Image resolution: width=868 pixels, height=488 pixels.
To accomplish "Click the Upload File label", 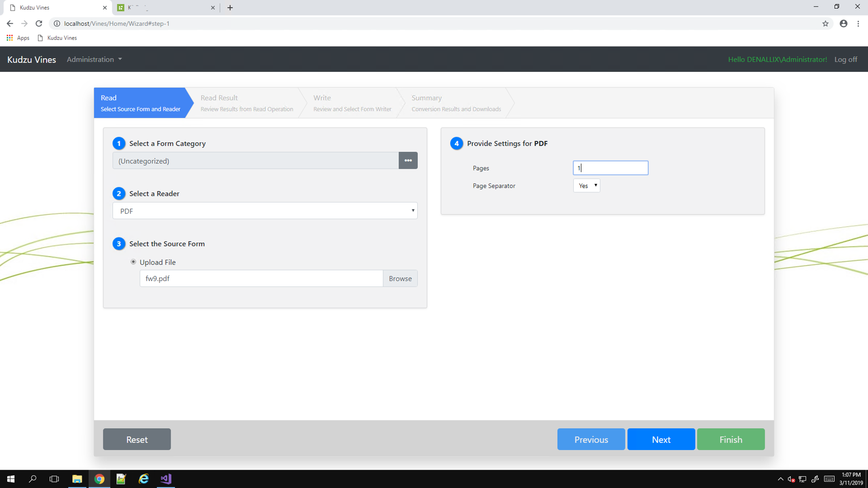I will (x=157, y=262).
